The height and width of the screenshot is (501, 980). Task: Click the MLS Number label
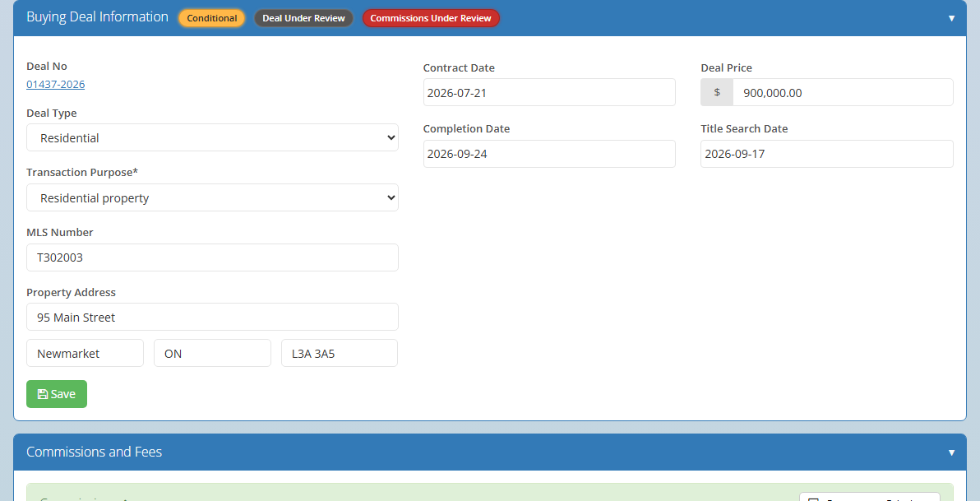click(60, 233)
